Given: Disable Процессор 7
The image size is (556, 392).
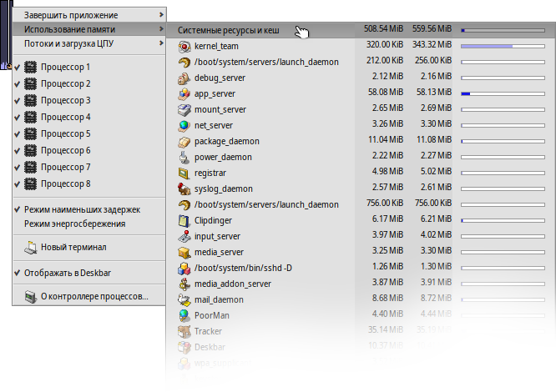Looking at the screenshot, I should point(89,167).
